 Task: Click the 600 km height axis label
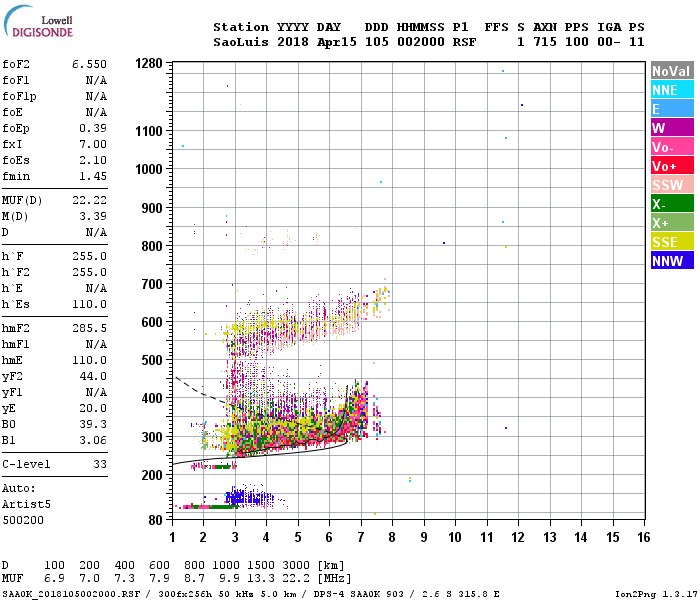tap(152, 322)
